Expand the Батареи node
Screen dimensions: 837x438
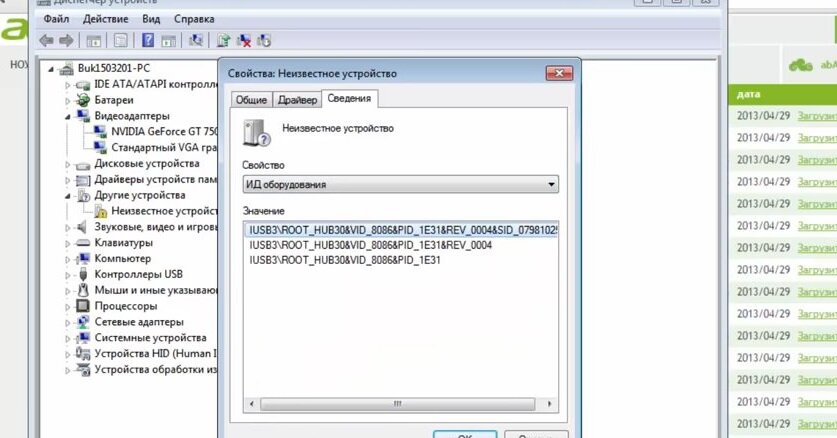click(x=68, y=100)
